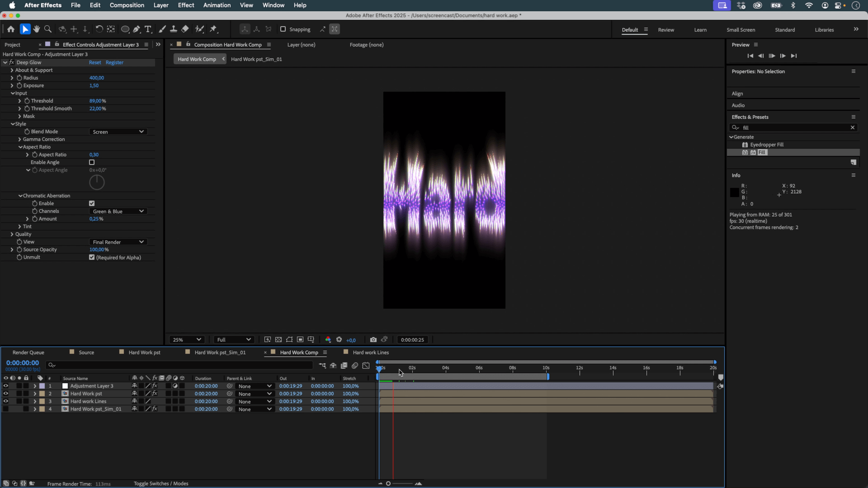Select the Hand tool

(37, 29)
